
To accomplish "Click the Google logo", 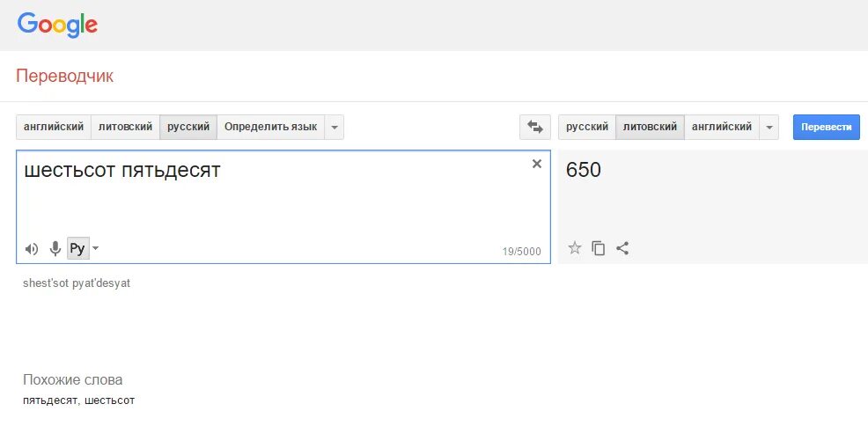I will (57, 25).
